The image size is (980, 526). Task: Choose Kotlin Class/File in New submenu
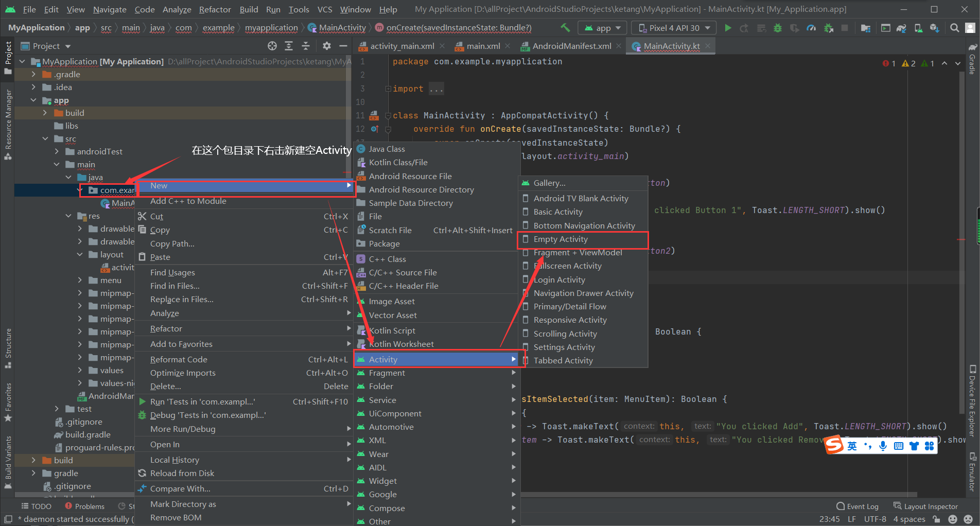(437, 162)
